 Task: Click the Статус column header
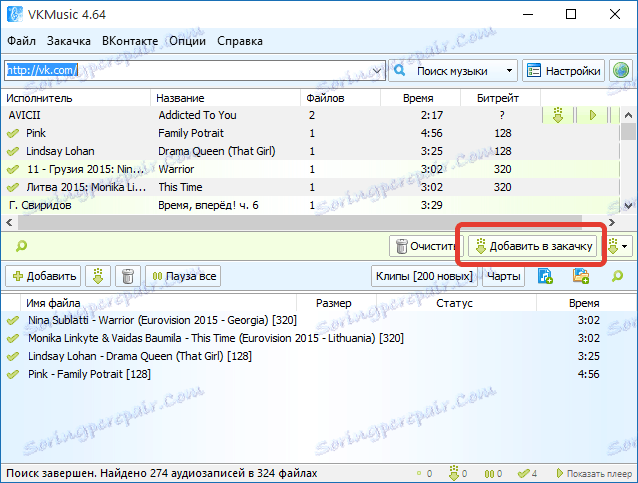456,303
